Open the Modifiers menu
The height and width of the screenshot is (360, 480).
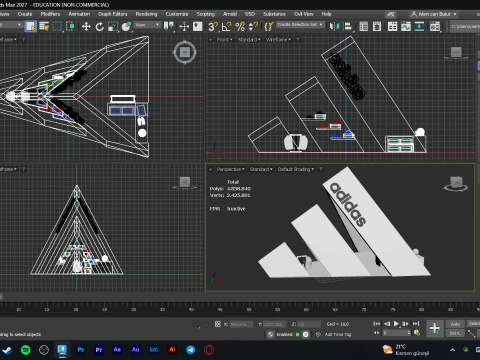50,14
